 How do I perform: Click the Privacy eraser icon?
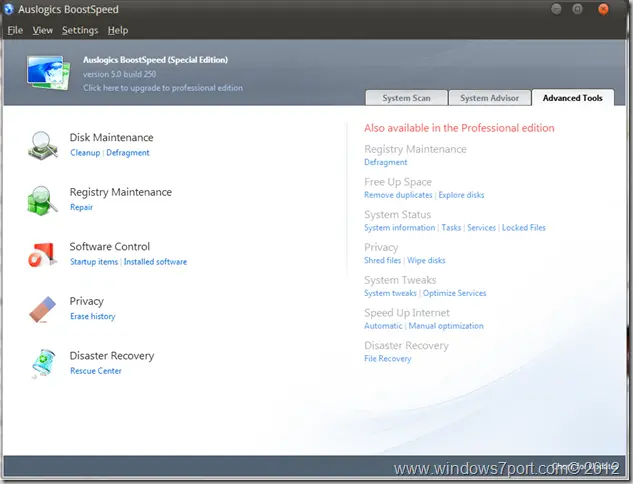[x=42, y=310]
